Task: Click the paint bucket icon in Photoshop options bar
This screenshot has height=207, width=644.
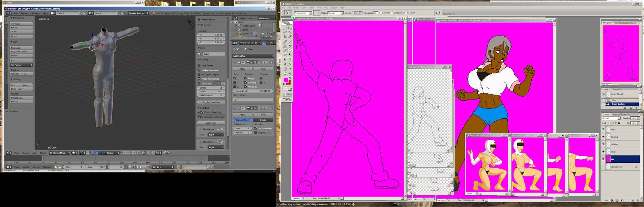Action: coord(286,13)
